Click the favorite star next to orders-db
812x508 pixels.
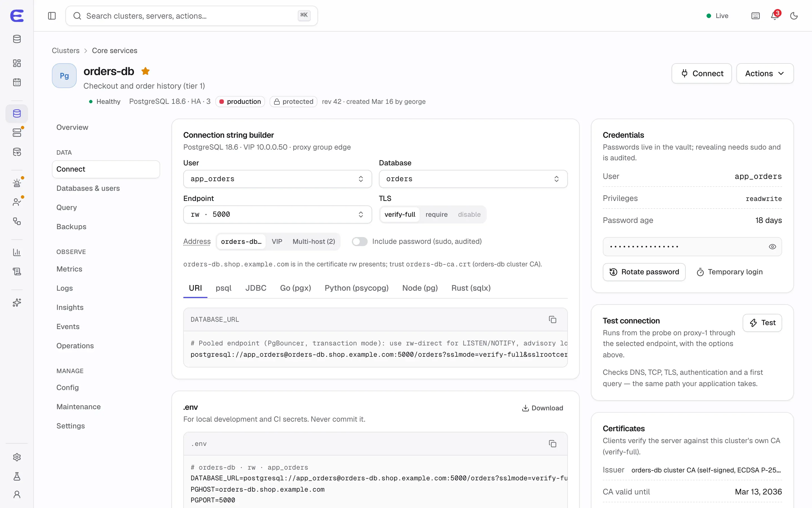pos(145,71)
